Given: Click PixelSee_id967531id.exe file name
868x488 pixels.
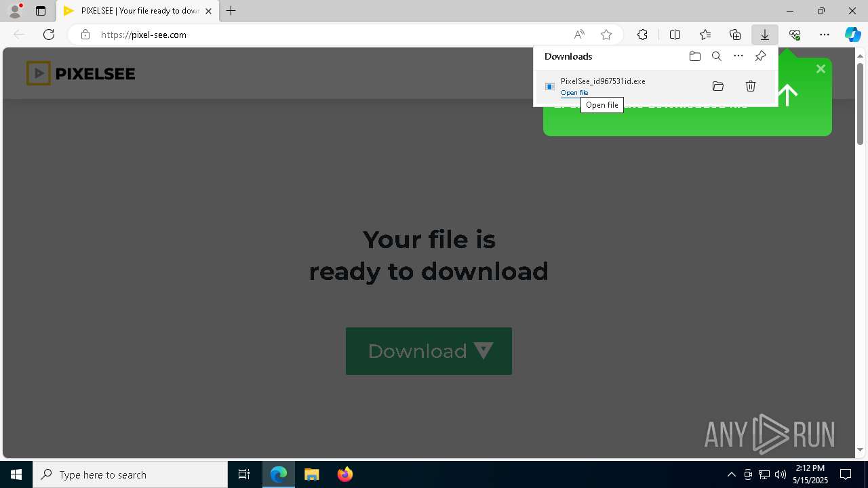Looking at the screenshot, I should point(603,81).
